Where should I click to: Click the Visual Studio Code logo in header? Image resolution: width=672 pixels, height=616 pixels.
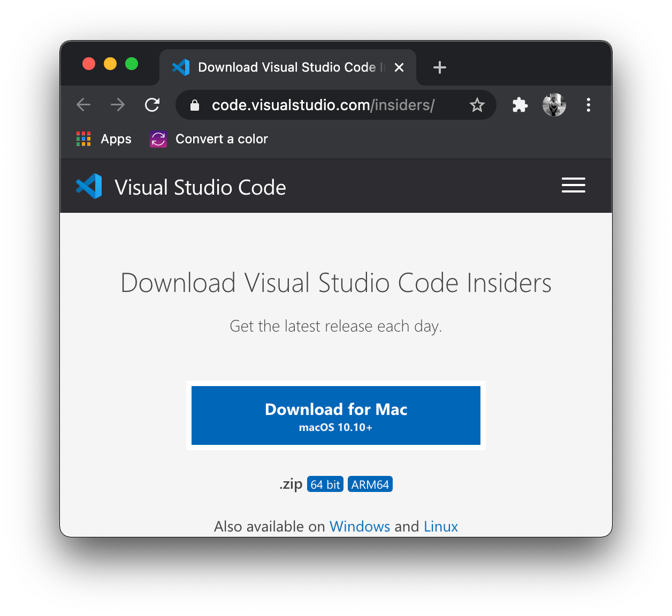click(89, 186)
